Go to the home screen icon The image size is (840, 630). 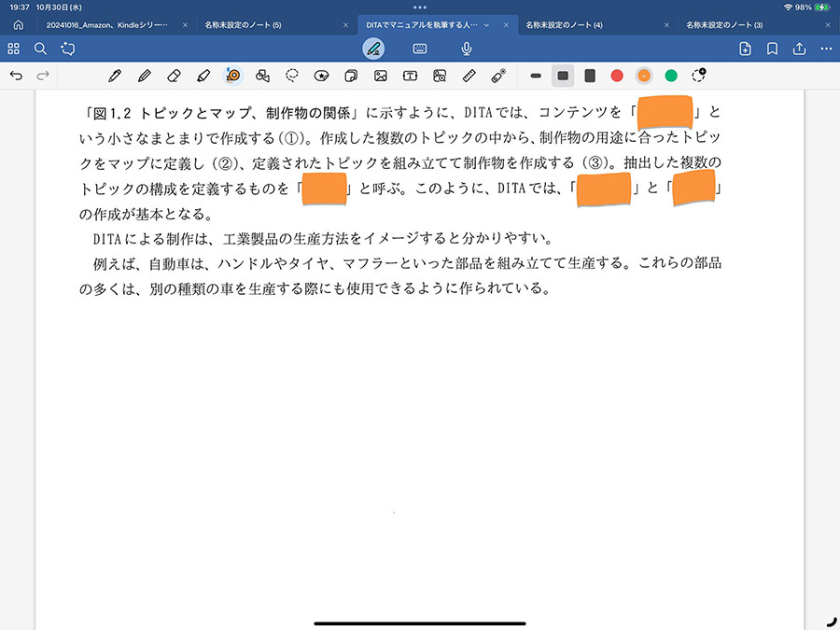coord(19,25)
